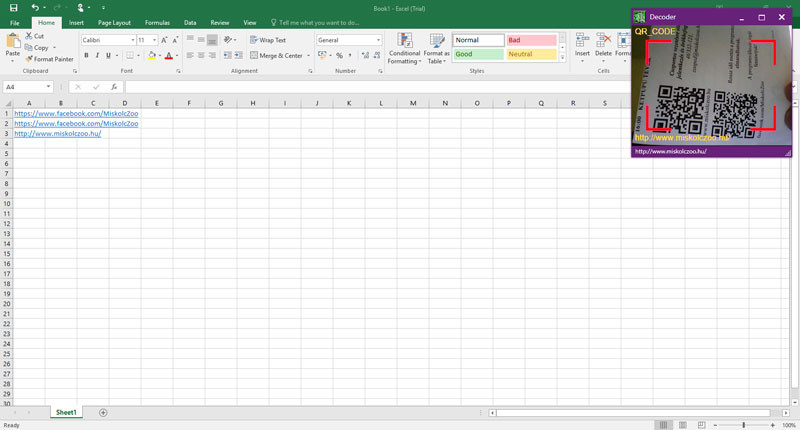
Task: Switch to the Insert ribbon tab
Action: (x=76, y=23)
